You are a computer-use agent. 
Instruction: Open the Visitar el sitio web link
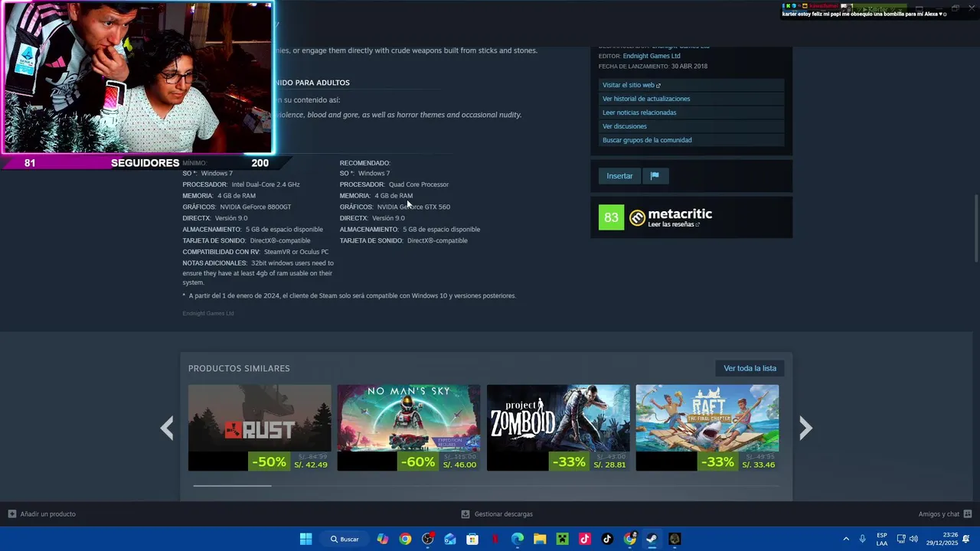coord(691,85)
